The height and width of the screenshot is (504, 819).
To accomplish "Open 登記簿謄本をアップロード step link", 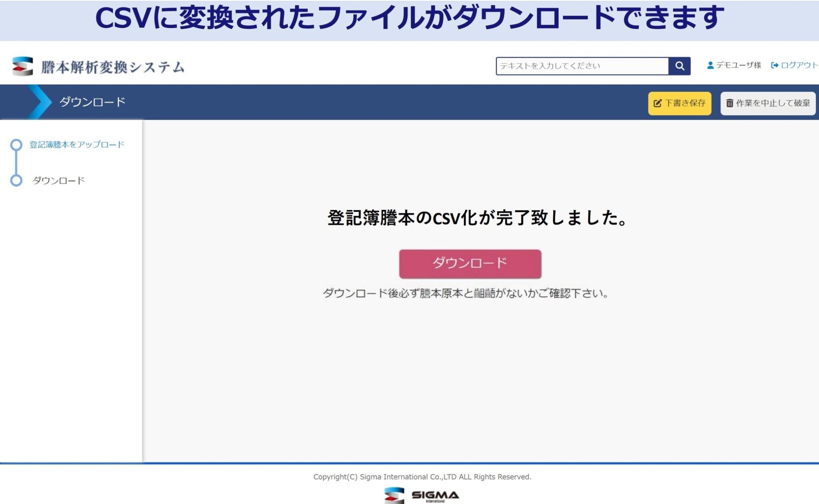I will (x=77, y=145).
